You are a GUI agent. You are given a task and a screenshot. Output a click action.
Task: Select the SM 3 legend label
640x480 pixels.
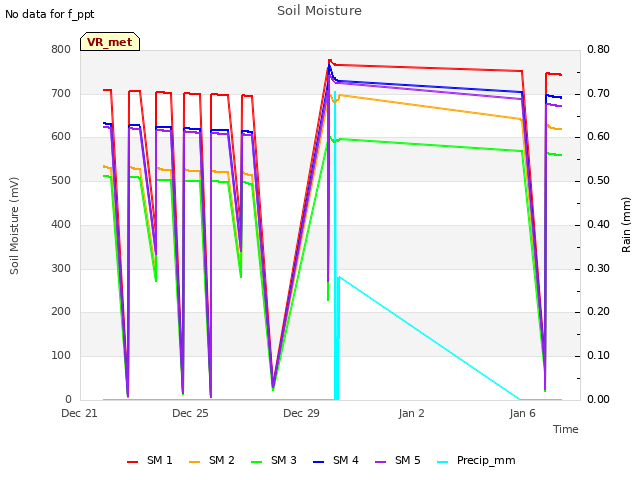click(x=284, y=460)
